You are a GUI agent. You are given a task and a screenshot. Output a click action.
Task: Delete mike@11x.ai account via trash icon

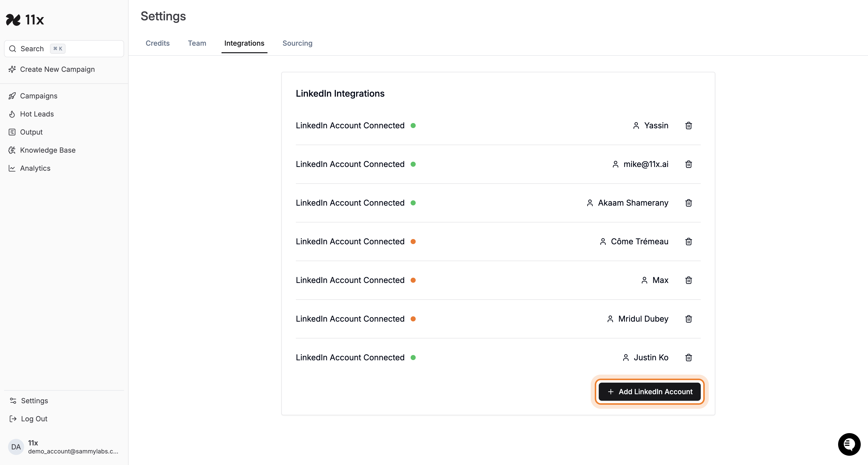689,164
